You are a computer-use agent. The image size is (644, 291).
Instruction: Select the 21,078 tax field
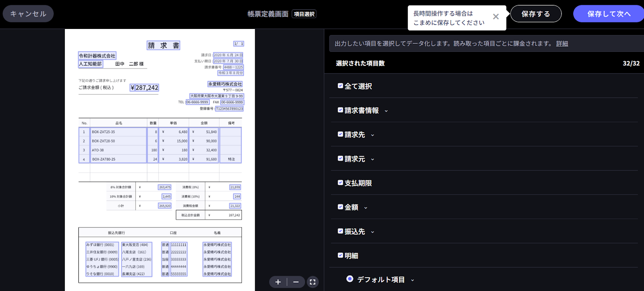[x=235, y=187]
